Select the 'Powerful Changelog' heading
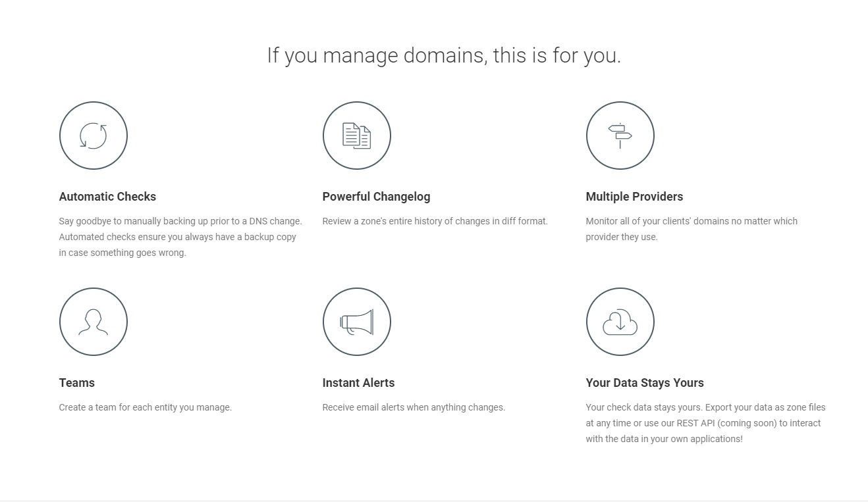The width and height of the screenshot is (868, 502). click(x=376, y=197)
